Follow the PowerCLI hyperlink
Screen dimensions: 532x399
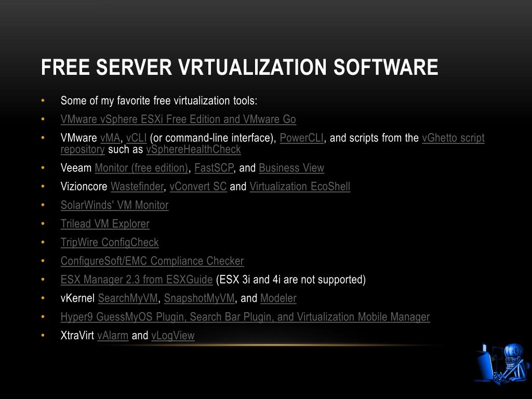(302, 138)
